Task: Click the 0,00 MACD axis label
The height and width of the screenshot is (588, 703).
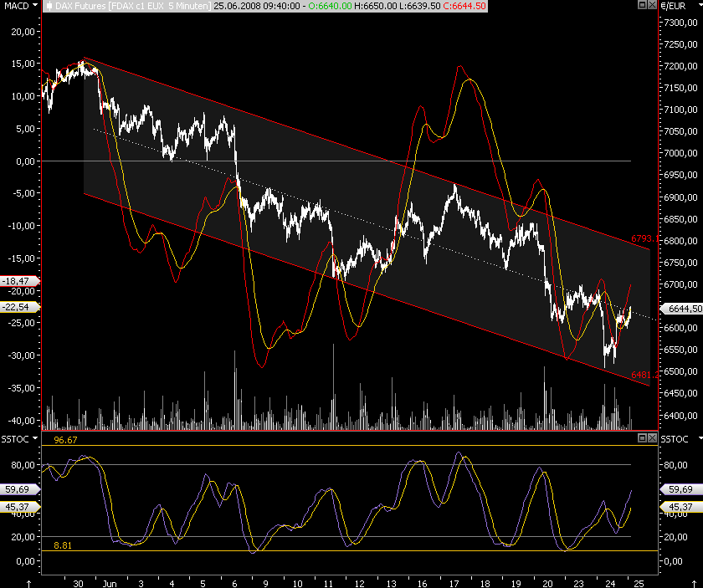Action: pyautogui.click(x=26, y=161)
